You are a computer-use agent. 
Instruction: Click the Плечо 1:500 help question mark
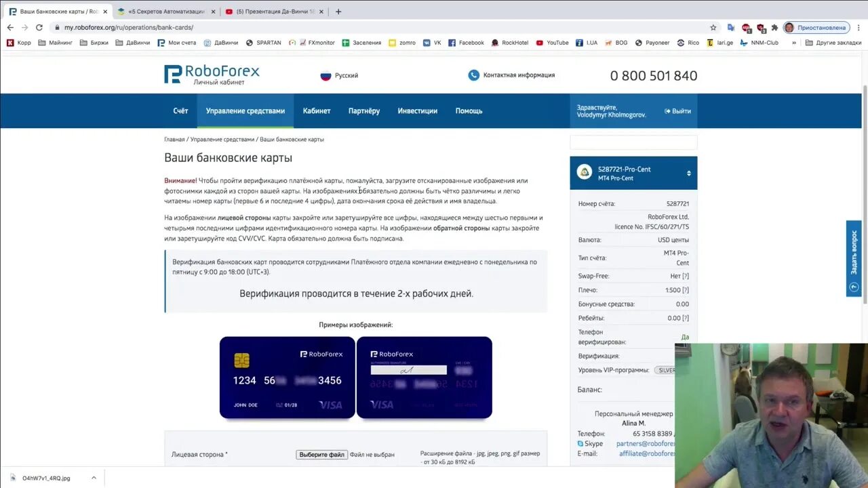tap(686, 290)
